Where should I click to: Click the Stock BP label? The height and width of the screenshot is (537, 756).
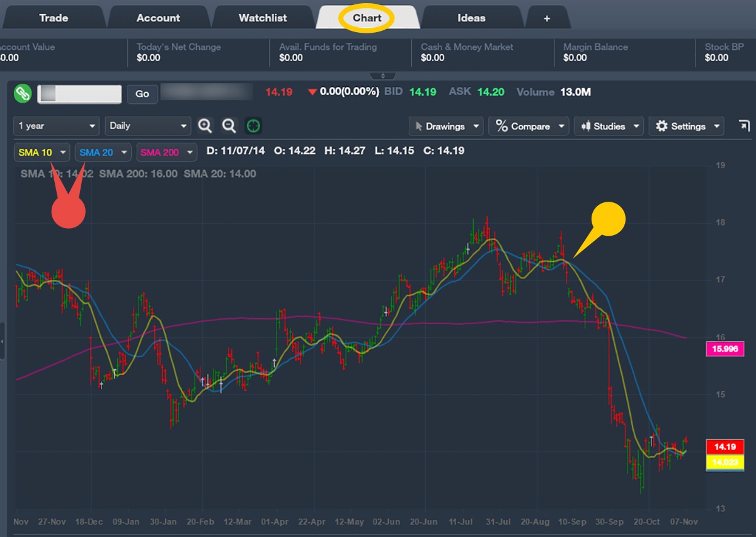tap(724, 47)
